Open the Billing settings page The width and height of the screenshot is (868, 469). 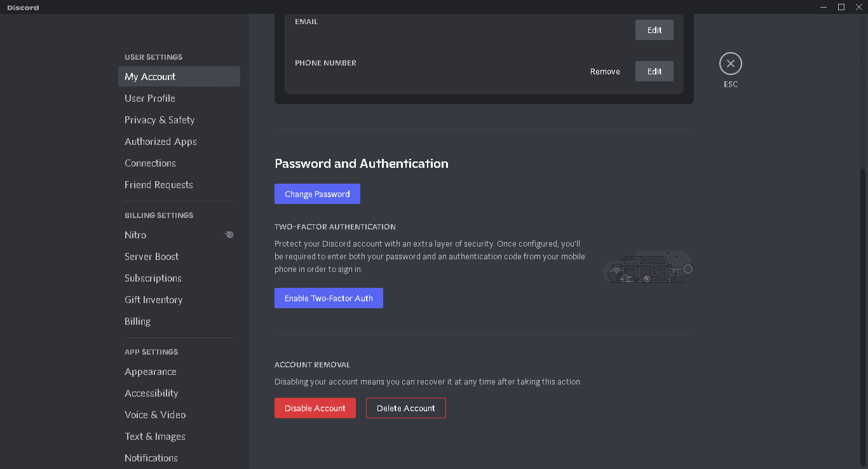click(137, 322)
